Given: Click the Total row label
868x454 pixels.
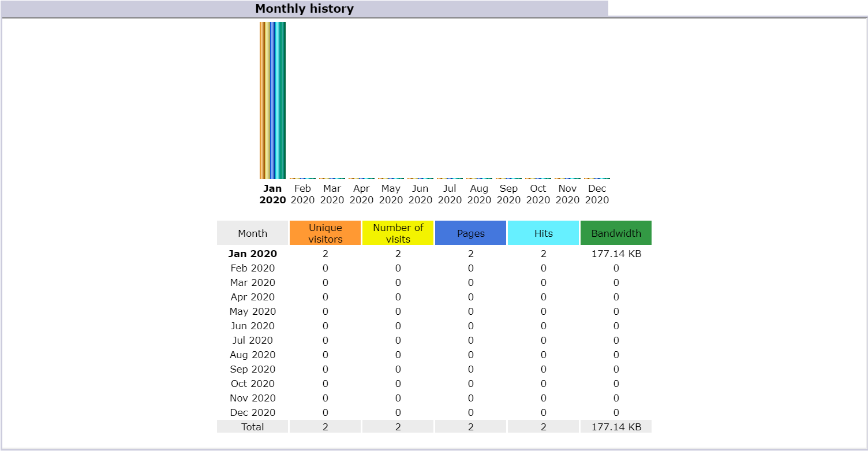Looking at the screenshot, I should tap(252, 427).
